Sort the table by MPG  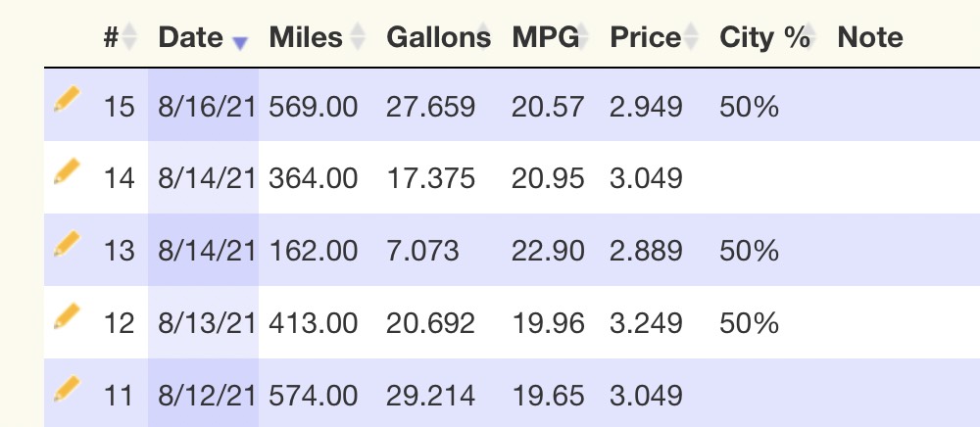(x=550, y=37)
